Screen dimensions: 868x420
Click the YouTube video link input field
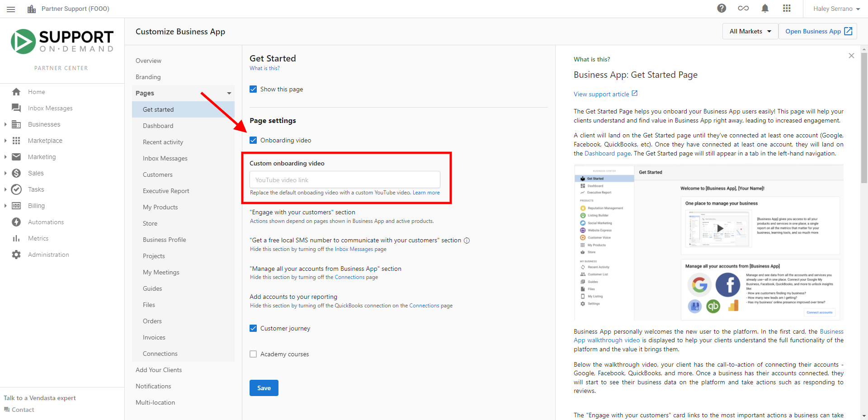pyautogui.click(x=345, y=179)
